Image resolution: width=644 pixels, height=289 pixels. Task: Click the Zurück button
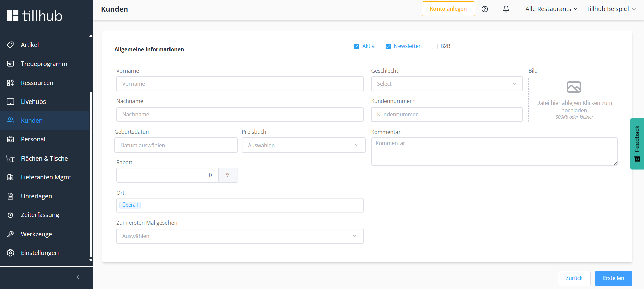(574, 278)
